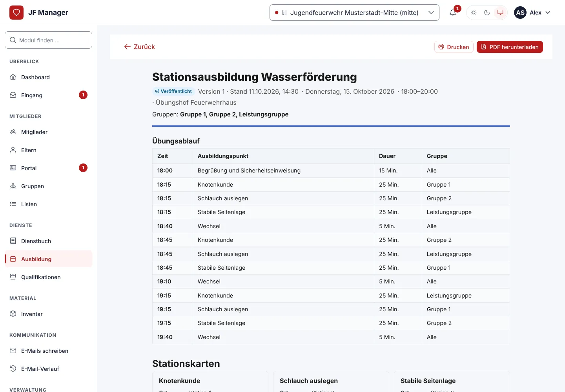565x392 pixels.
Task: Click the Übungsablauf section heading
Action: 176,141
